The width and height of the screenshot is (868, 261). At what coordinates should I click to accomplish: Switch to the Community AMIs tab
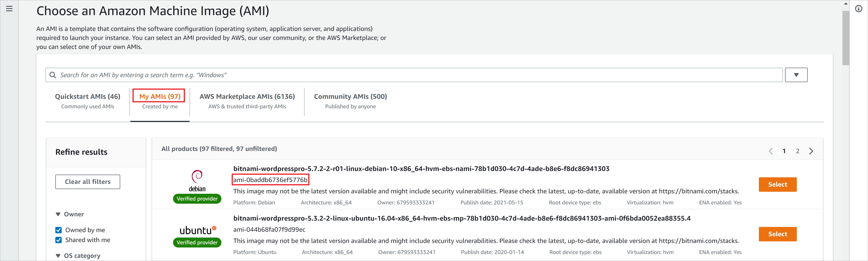350,96
